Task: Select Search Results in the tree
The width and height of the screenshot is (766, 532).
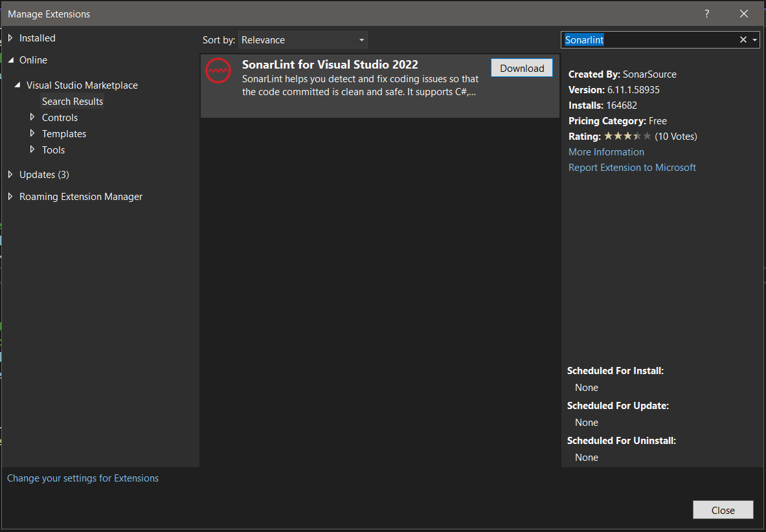Action: pos(73,102)
